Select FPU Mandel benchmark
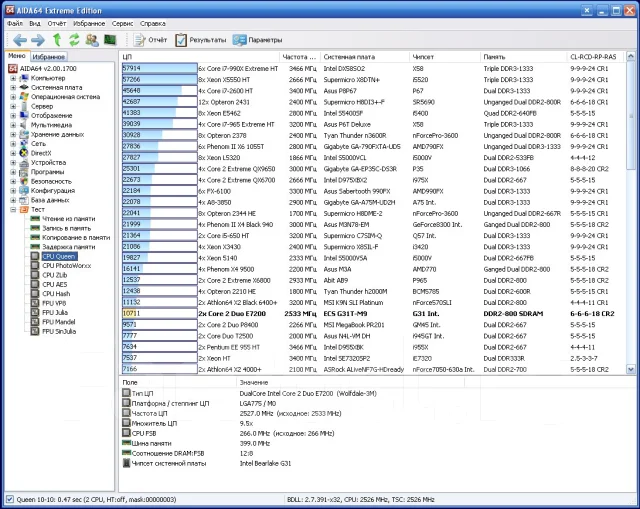This screenshot has width=640, height=509. click(58, 322)
